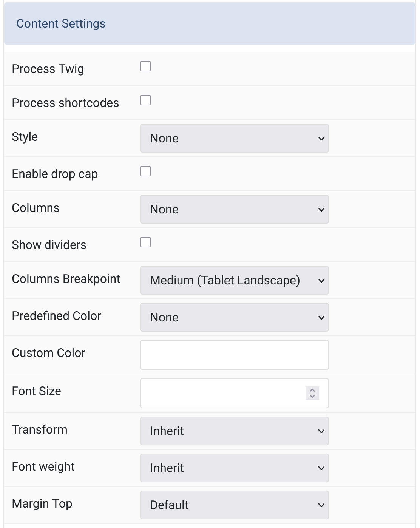Enable the Process Twig checkbox

(145, 66)
